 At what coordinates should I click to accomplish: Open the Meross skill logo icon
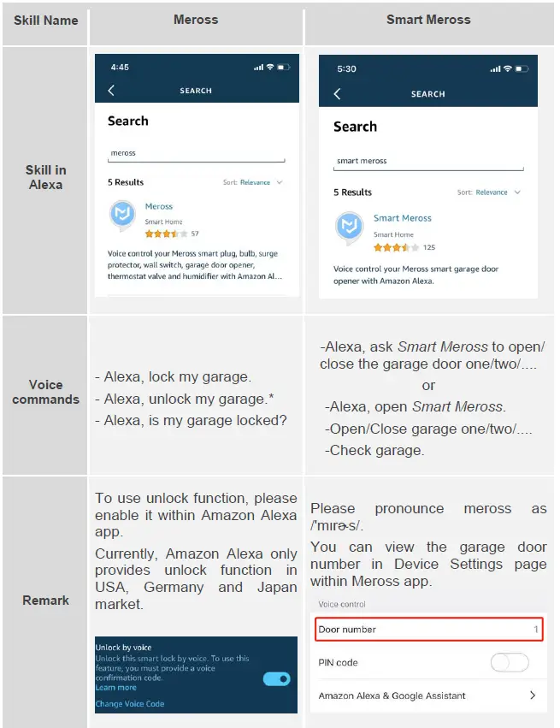[122, 216]
